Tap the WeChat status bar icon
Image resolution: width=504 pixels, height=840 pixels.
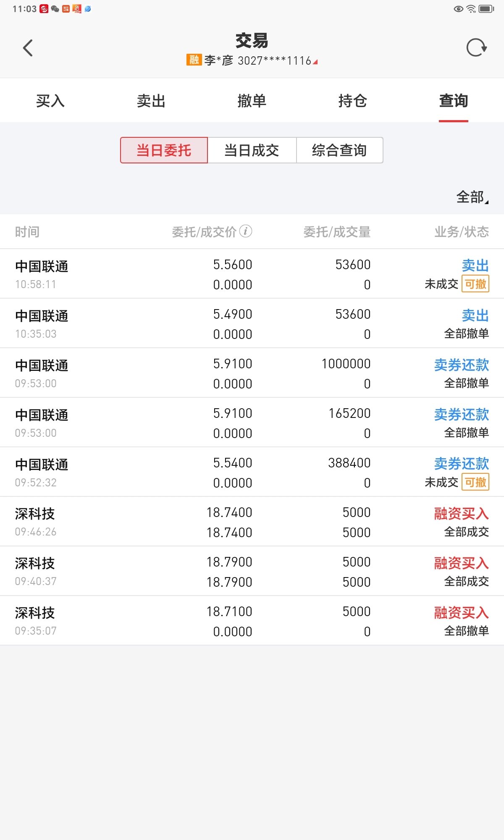coord(55,9)
